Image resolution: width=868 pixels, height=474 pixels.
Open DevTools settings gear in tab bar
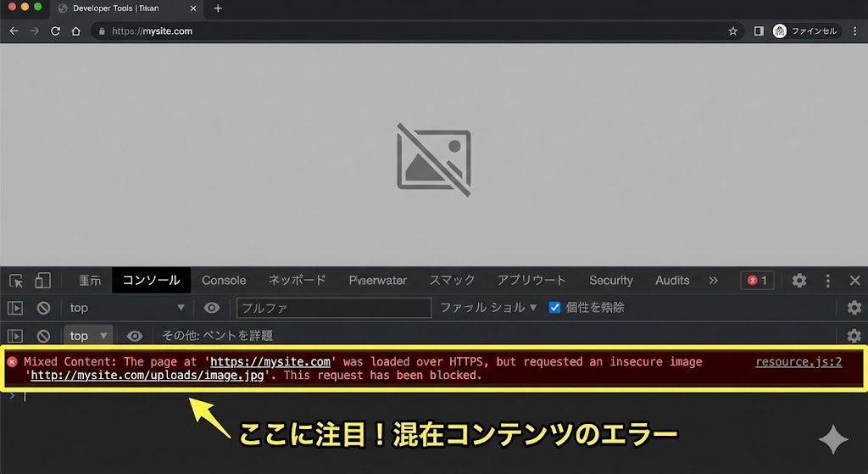[x=798, y=281]
